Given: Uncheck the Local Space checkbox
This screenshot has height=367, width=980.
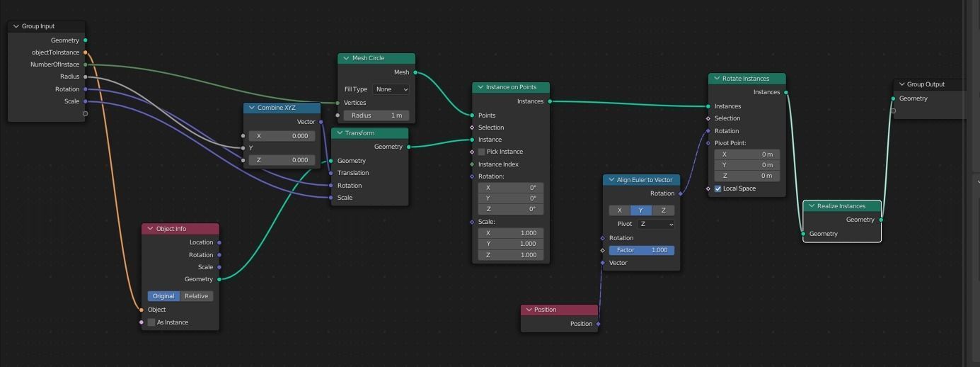Looking at the screenshot, I should [x=718, y=188].
